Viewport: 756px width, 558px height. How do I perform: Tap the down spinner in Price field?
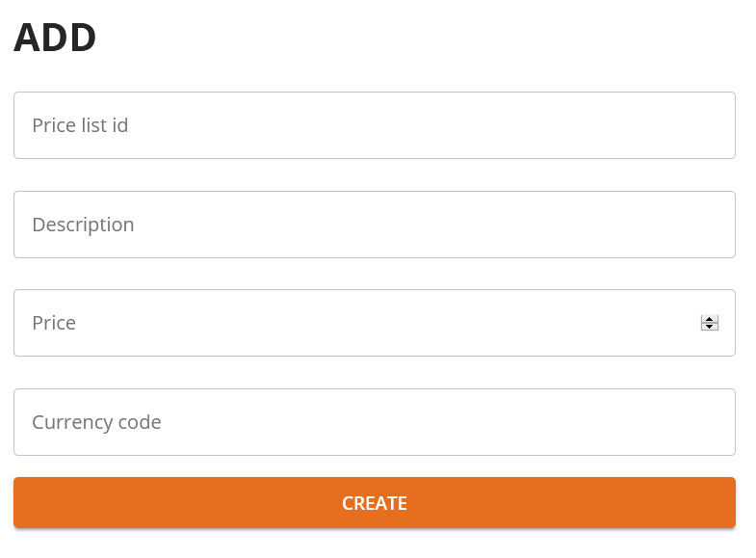tap(710, 327)
